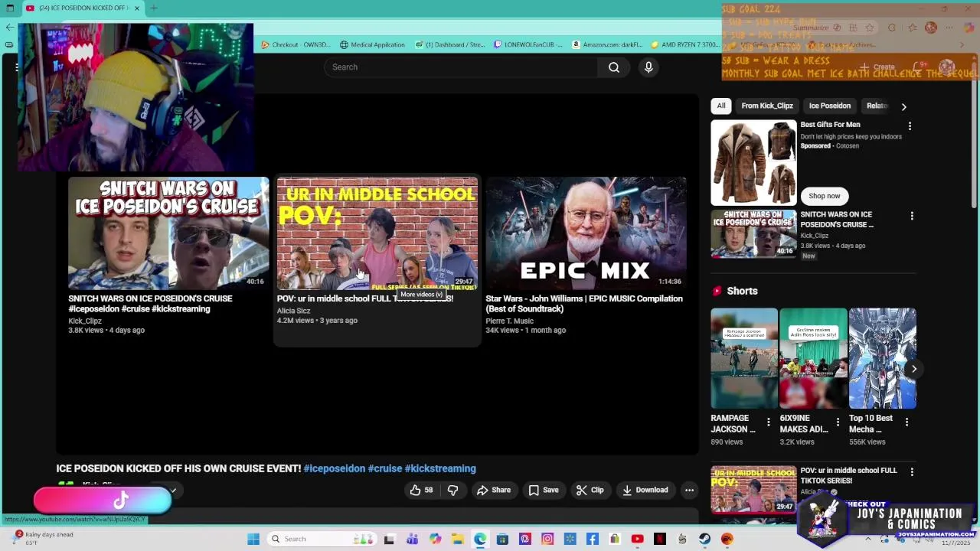This screenshot has width=980, height=551.
Task: Open Instagram taskbar icon
Action: [547, 539]
